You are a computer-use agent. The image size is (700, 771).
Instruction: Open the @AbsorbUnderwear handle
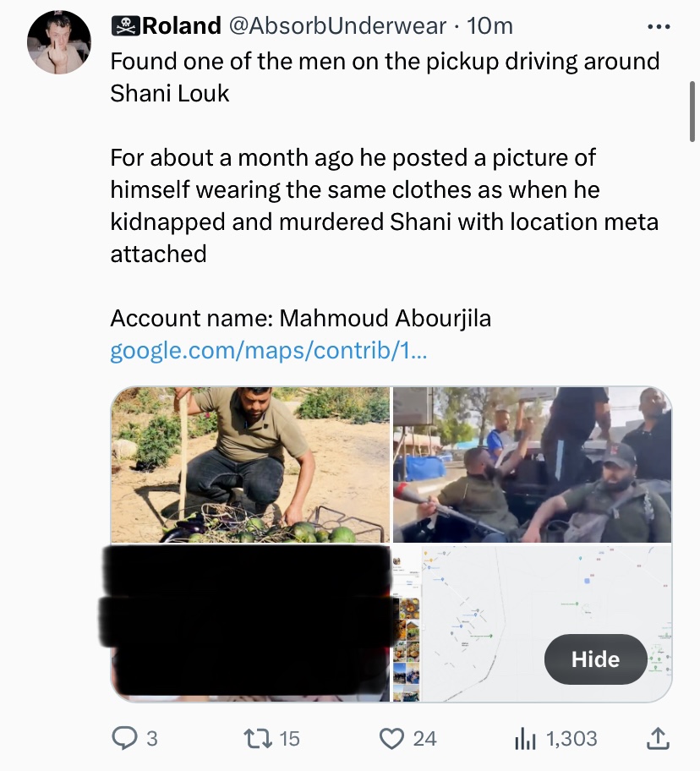point(337,26)
